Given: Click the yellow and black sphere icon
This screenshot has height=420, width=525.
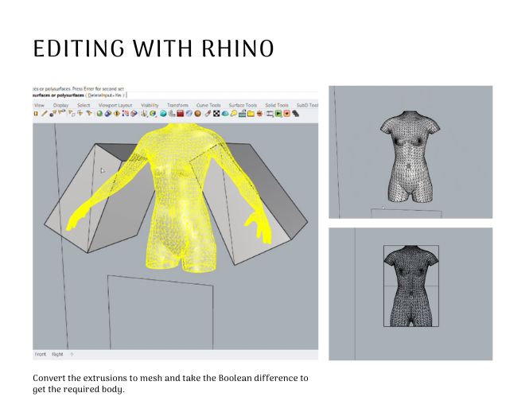Looking at the screenshot, I should [x=117, y=113].
